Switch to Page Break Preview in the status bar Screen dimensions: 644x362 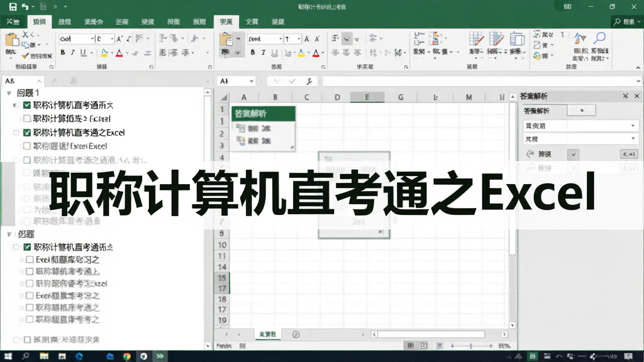(440, 346)
